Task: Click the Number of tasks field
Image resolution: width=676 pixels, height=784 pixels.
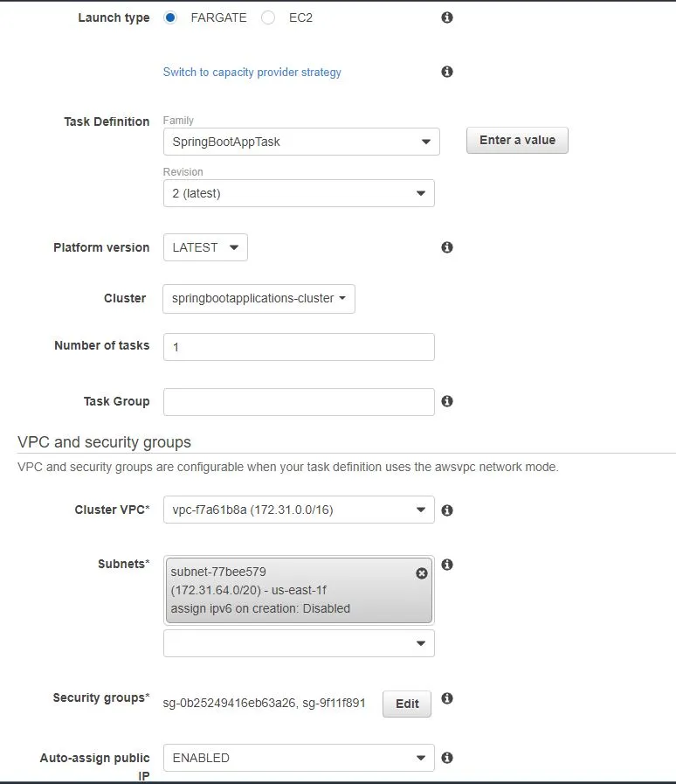Action: tap(299, 346)
